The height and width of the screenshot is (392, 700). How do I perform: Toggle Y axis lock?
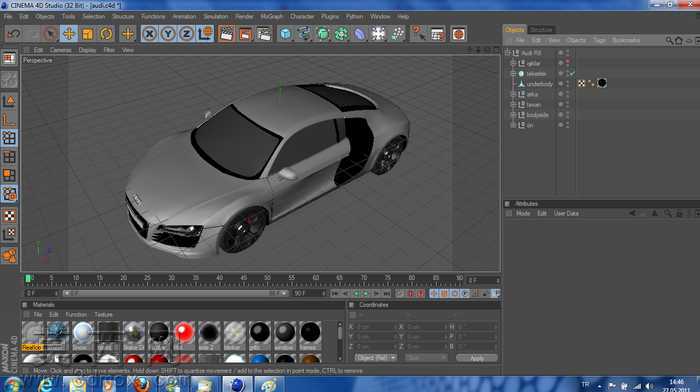point(168,34)
